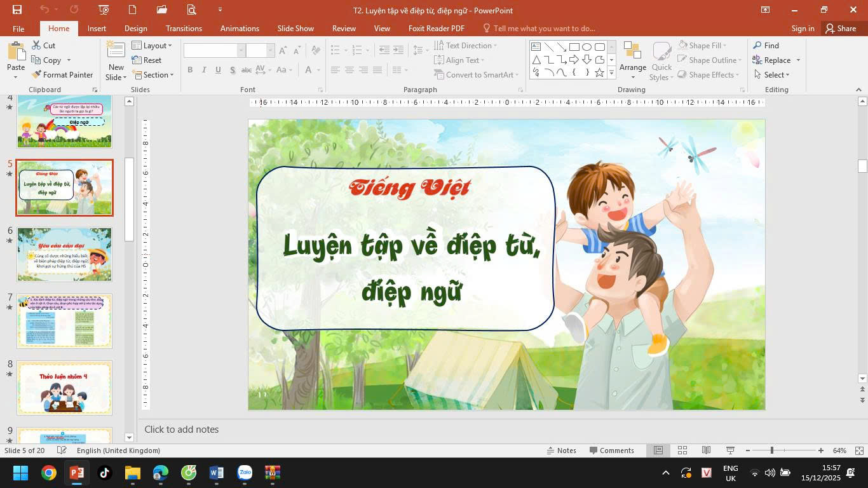Click the fit slide to window icon

point(859,451)
